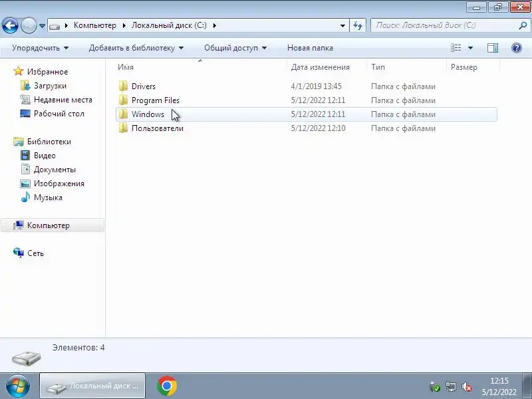
Task: Click the Музыка note icon
Action: pyautogui.click(x=25, y=197)
